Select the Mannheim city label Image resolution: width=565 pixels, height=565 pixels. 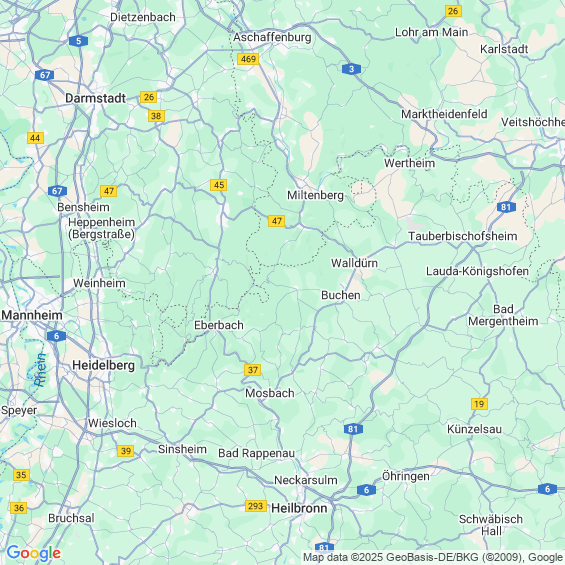(32, 315)
